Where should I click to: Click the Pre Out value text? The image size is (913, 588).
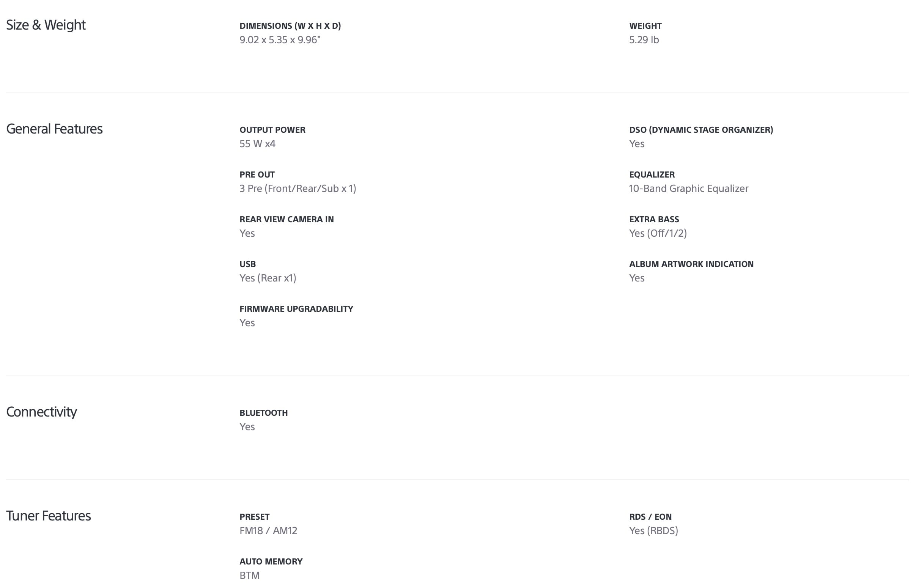298,189
